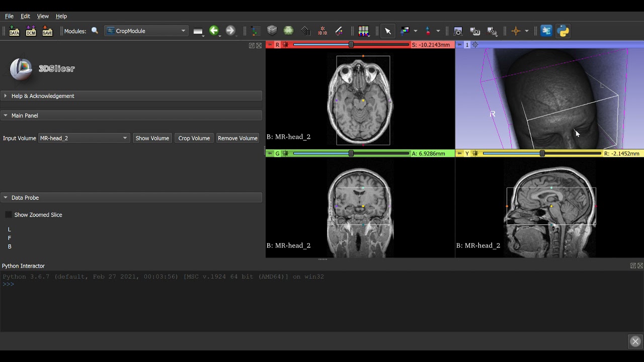Open the Input Volume MR-head_2 dropdown
Image resolution: width=644 pixels, height=362 pixels.
coord(84,138)
